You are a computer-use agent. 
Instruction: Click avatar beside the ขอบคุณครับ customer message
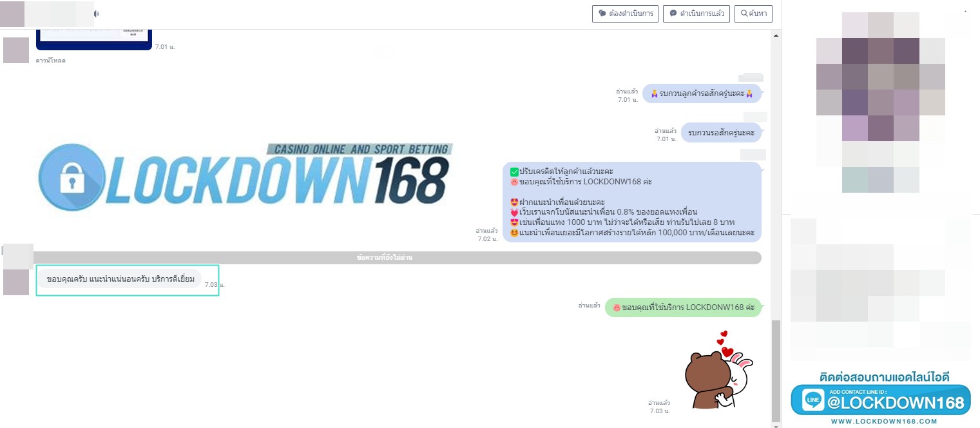click(16, 282)
